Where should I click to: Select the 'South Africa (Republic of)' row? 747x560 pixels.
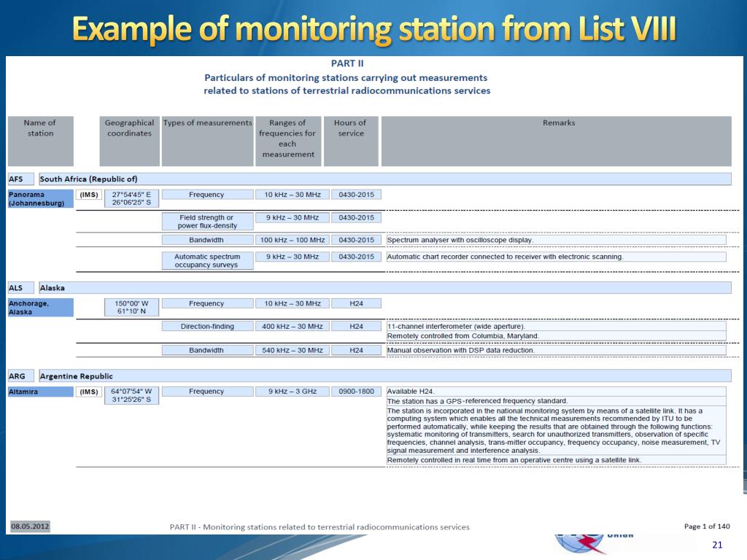point(385,179)
